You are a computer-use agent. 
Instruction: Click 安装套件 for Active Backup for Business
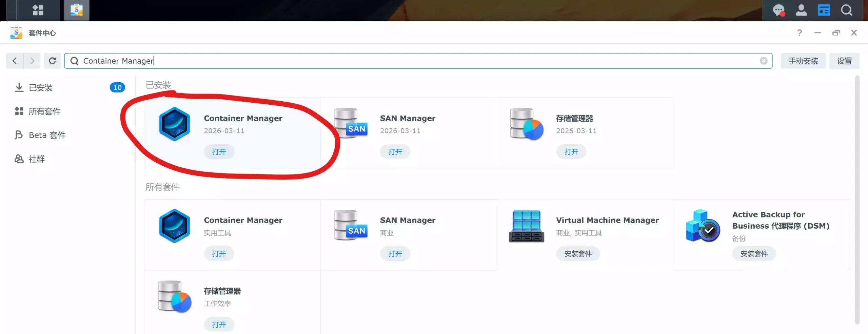click(754, 254)
